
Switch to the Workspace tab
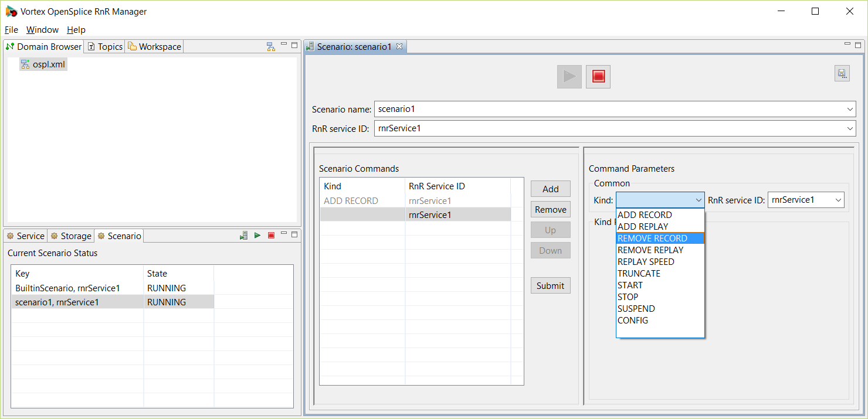(x=155, y=46)
